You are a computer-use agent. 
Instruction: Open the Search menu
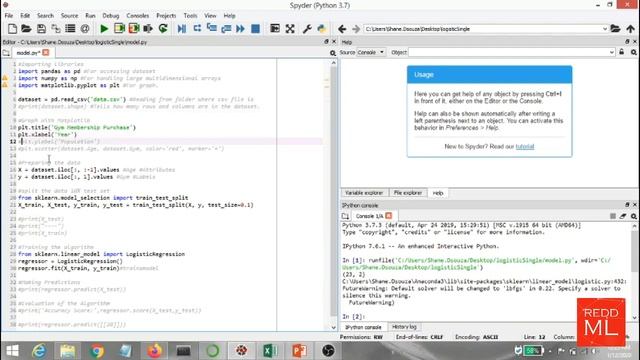tap(45, 16)
